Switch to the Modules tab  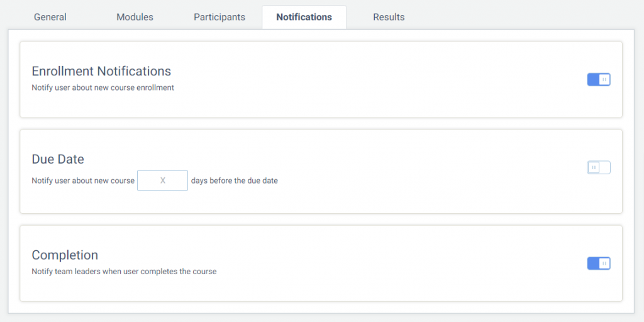(135, 17)
